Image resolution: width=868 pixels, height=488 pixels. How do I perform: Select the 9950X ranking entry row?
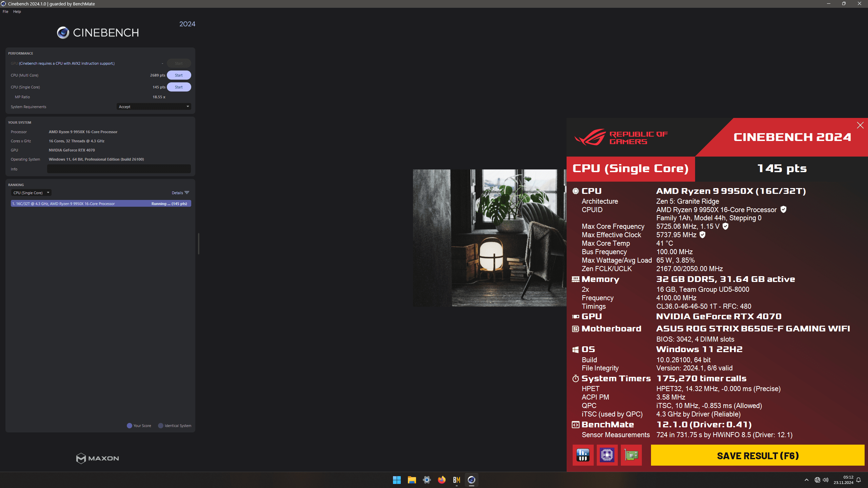(x=101, y=204)
